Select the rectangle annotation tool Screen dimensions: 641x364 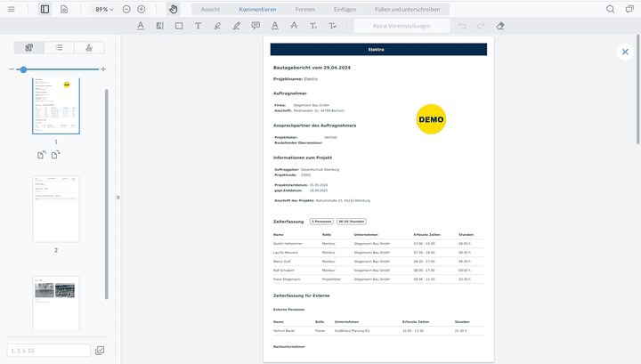(x=178, y=26)
